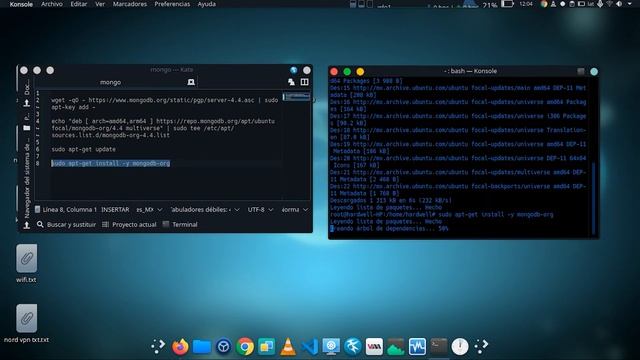Click Kate's tab bar quick open icon
Viewport: 640px width, 360px height.
pyautogui.click(x=191, y=82)
